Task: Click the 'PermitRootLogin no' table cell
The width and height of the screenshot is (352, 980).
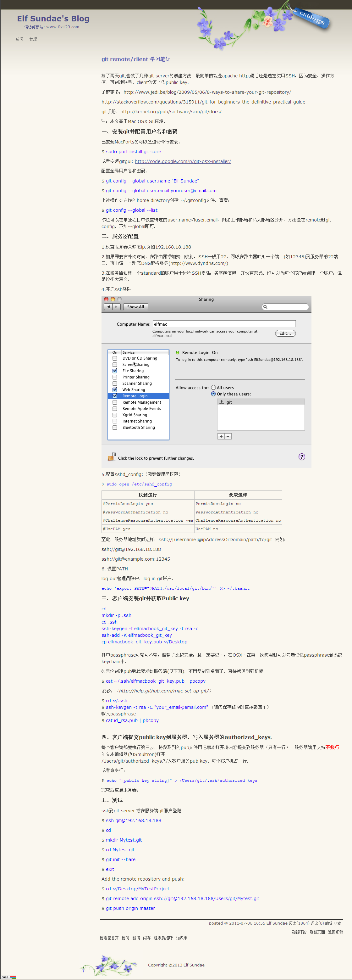Action: click(x=238, y=504)
